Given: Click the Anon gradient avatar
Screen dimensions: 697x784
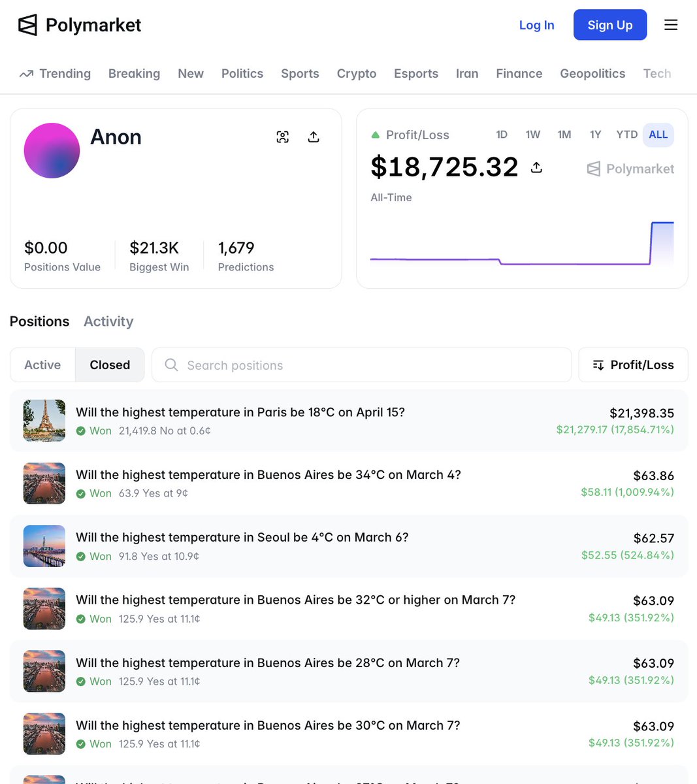Looking at the screenshot, I should (x=52, y=150).
